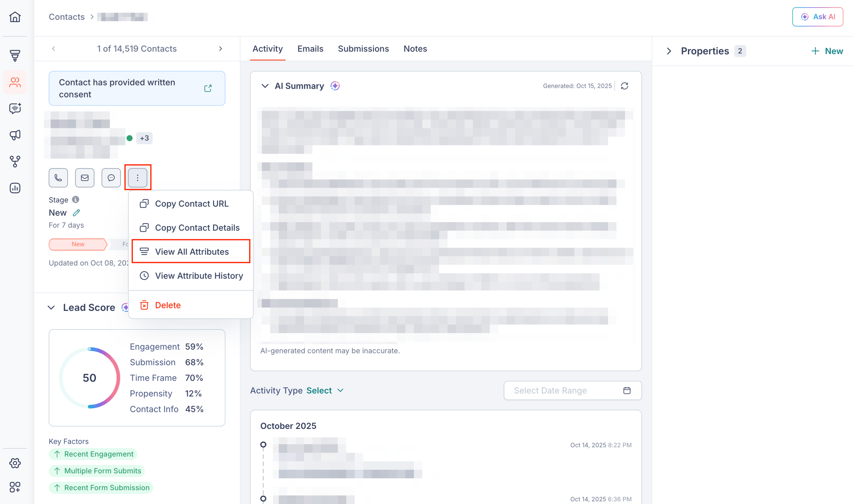Screen dimensions: 853x504
Task: Collapse the Lead Score section
Action: pyautogui.click(x=51, y=308)
